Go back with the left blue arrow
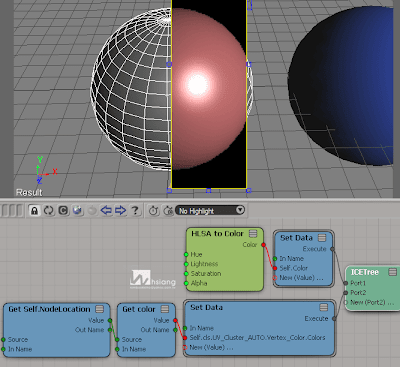This screenshot has width=400, height=367. pyautogui.click(x=106, y=210)
